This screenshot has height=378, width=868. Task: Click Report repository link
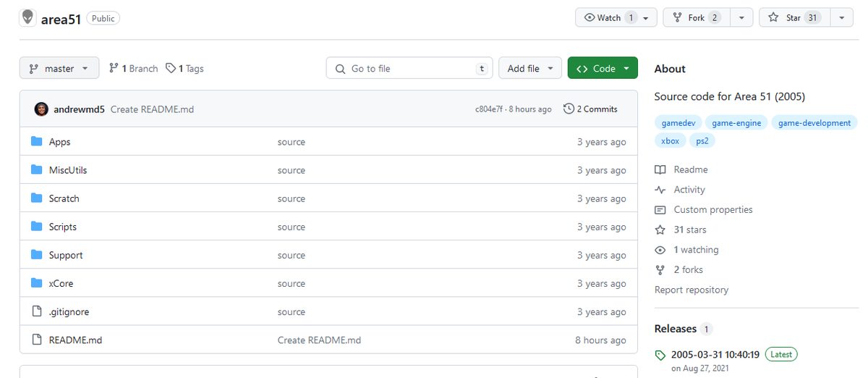692,290
